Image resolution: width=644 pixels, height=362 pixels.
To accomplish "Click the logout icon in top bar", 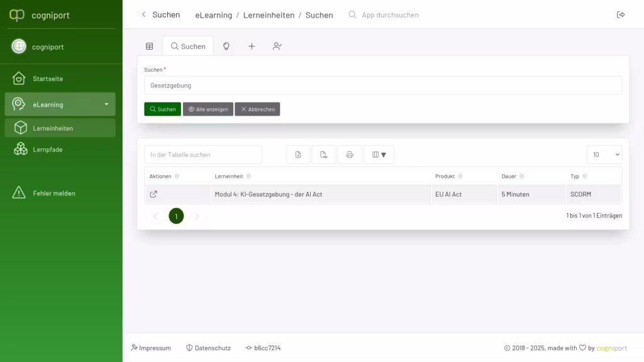I will (x=621, y=14).
